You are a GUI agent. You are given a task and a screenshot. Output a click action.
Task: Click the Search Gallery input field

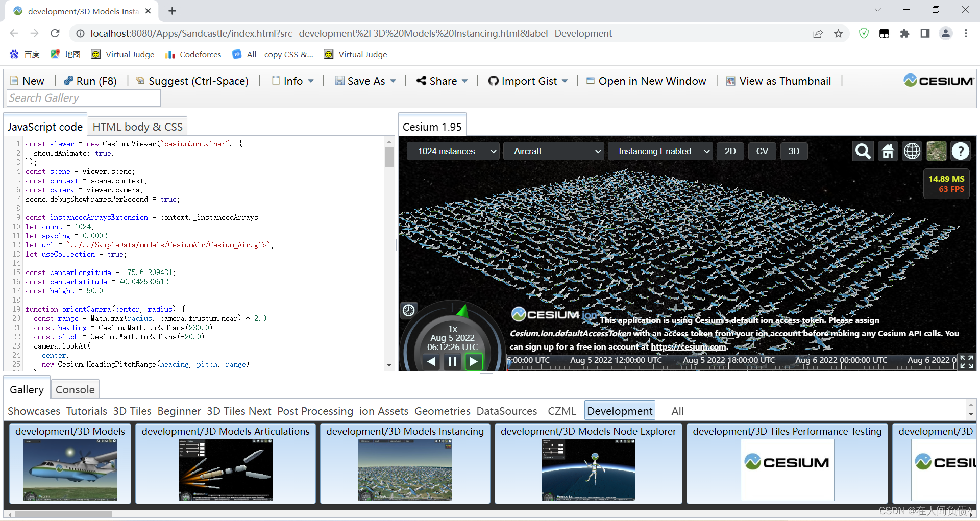click(84, 98)
